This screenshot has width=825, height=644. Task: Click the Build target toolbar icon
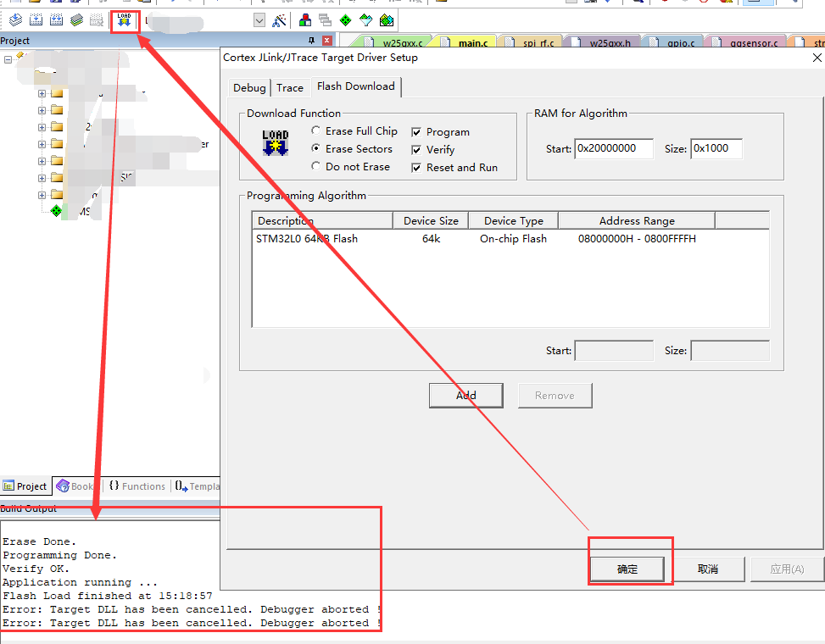(36, 20)
